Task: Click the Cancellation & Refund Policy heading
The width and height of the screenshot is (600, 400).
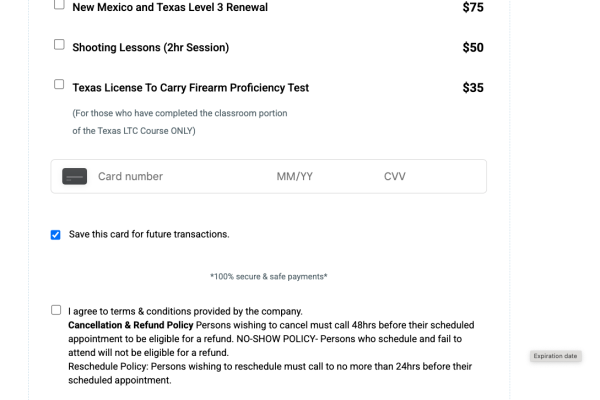Action: (x=131, y=325)
